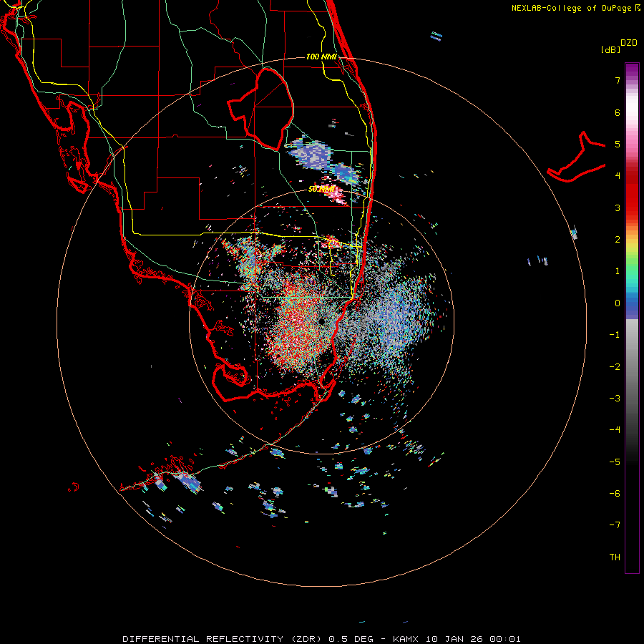This screenshot has height=644, width=644.
Task: Click the 0.5 DEG elevation text in the caption
Action: [351, 639]
